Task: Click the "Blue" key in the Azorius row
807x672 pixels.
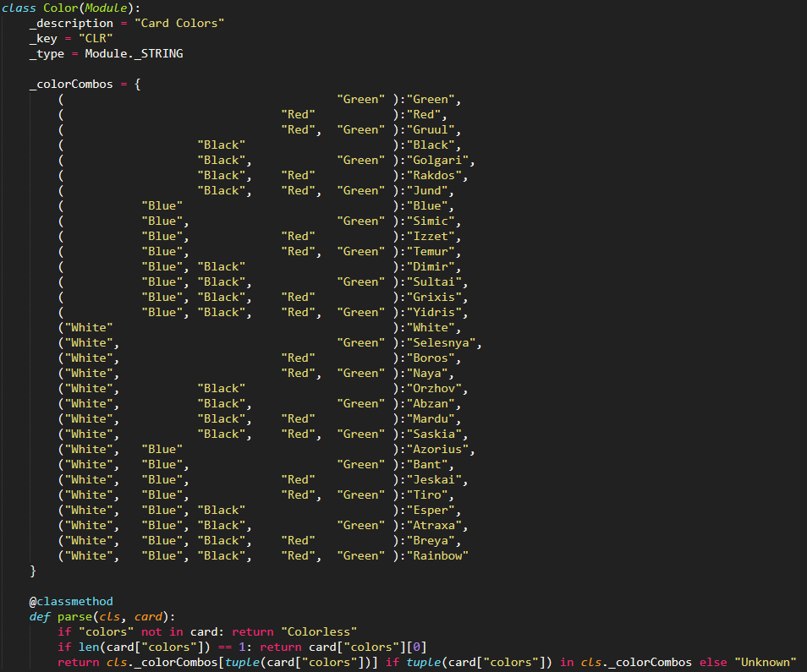Action: click(x=162, y=450)
